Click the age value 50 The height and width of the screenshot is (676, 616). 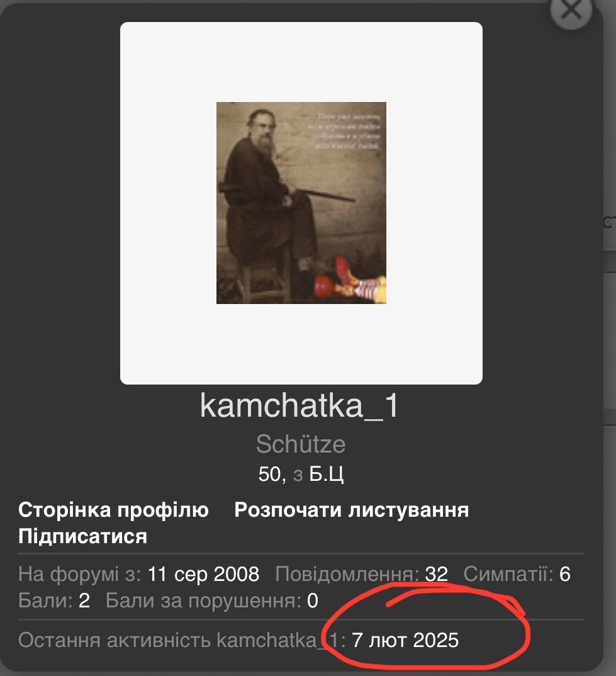click(x=272, y=474)
